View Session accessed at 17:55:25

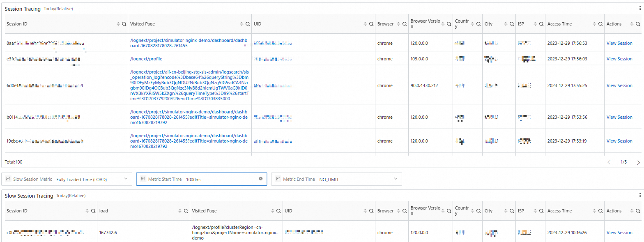619,85
